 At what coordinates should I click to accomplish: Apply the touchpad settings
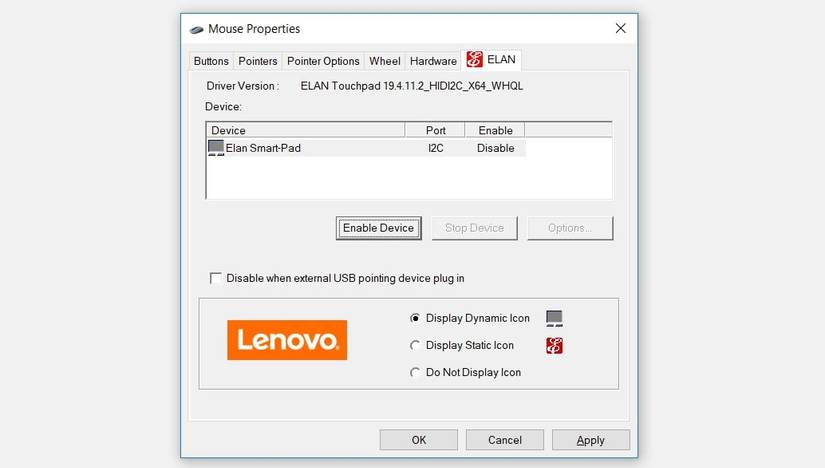click(590, 440)
